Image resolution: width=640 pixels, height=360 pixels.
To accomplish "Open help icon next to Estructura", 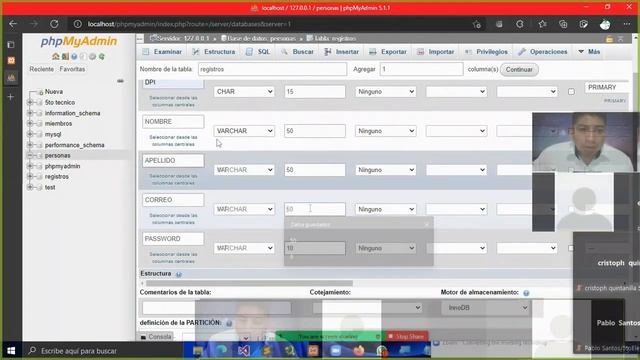I will [179, 274].
